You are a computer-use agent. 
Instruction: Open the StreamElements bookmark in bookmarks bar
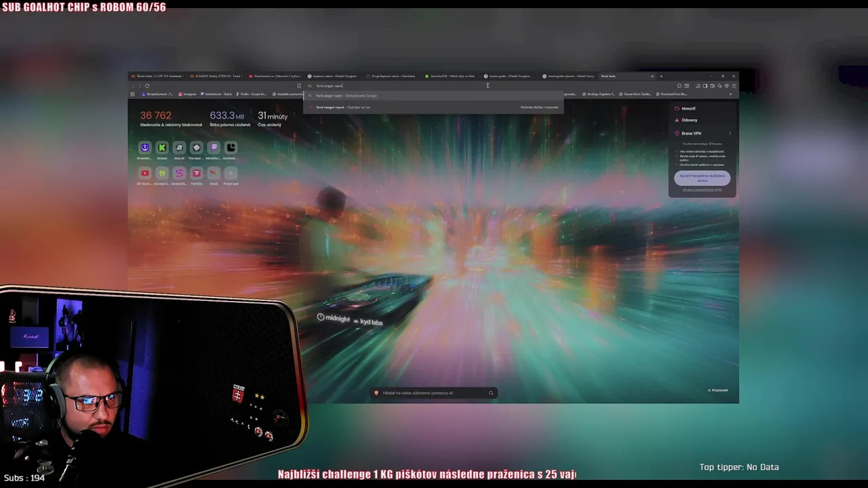point(157,94)
